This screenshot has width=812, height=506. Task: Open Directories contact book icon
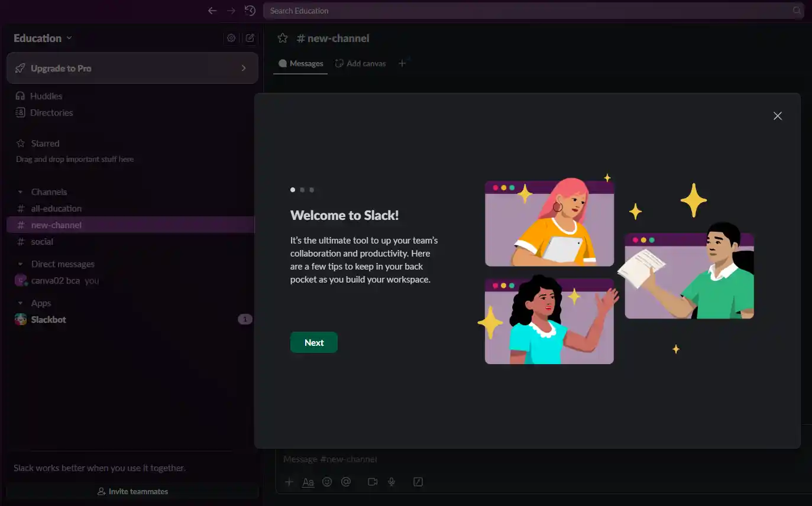20,112
